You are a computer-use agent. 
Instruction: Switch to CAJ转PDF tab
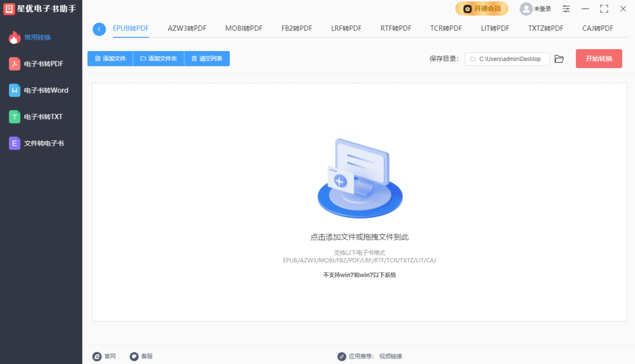598,29
